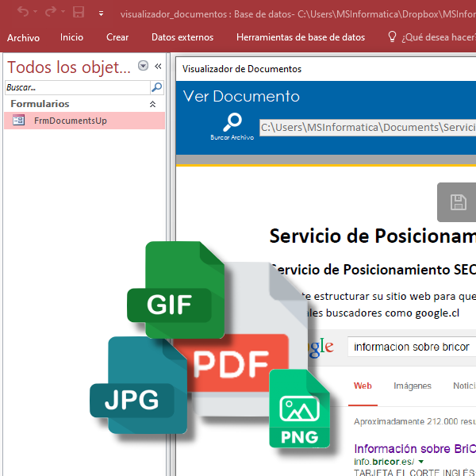
Task: Click the Google search box with informacion sobre bricor
Action: [412, 347]
